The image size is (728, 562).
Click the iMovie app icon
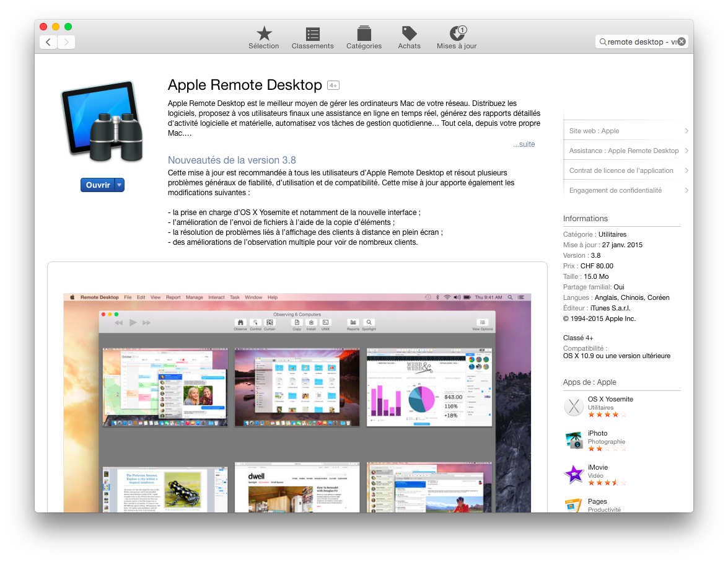[x=574, y=475]
